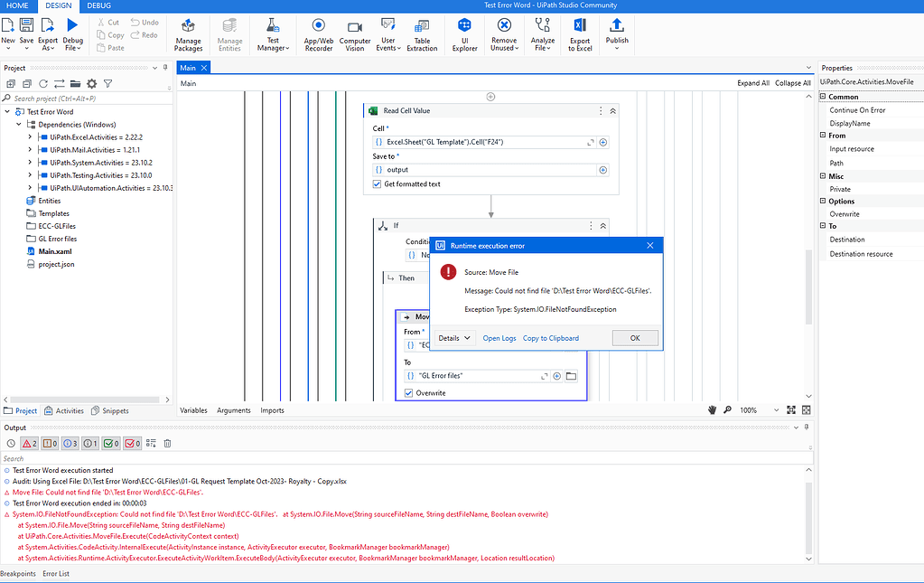The width and height of the screenshot is (924, 583).
Task: Click the Open Logs link
Action: coord(500,337)
